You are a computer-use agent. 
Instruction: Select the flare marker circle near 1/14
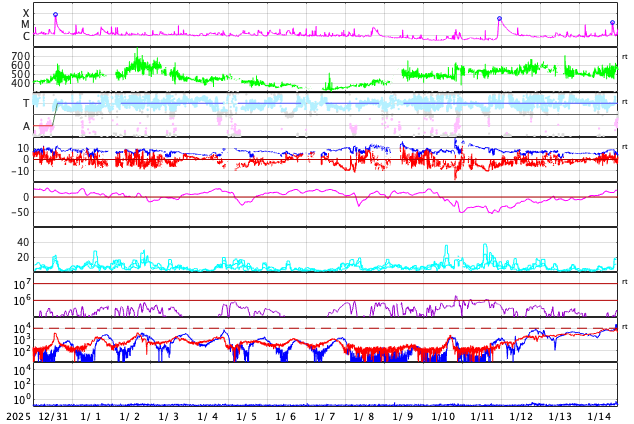click(x=612, y=23)
